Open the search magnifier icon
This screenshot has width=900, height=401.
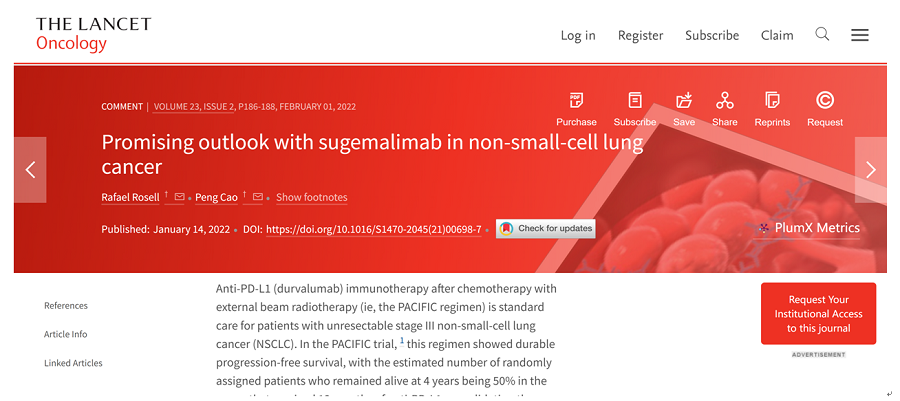tap(822, 34)
